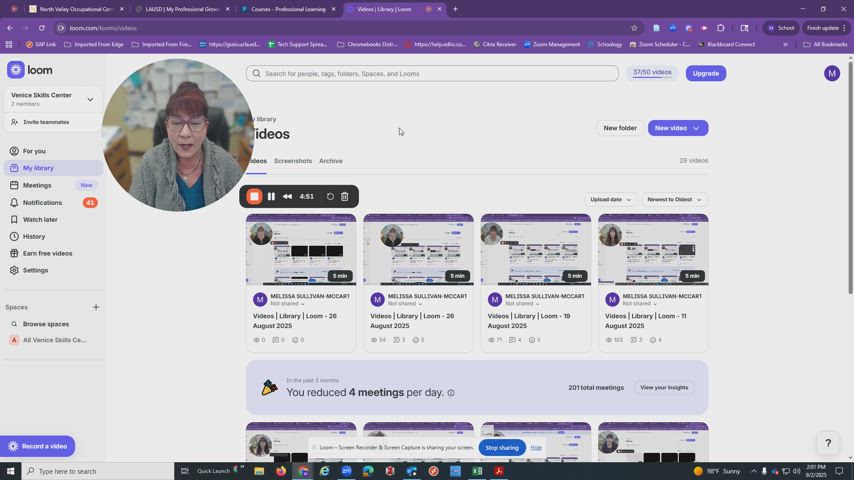Open All Bookmarks folder
The height and width of the screenshot is (480, 854).
coord(825,44)
